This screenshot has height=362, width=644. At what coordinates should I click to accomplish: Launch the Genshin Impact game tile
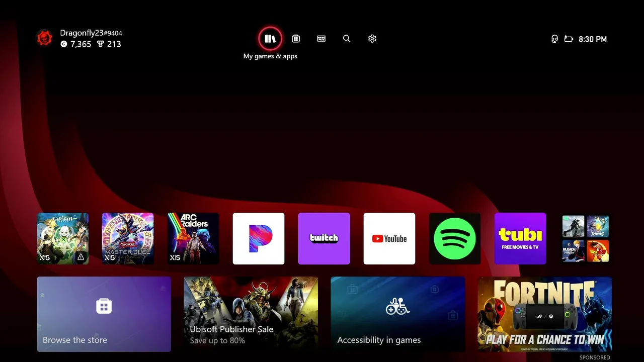62,239
